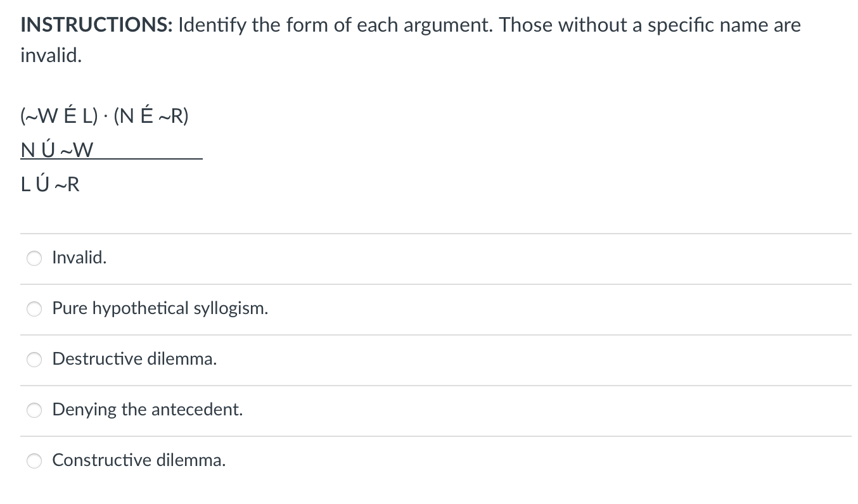Click the Destructive dilemma answer text
The height and width of the screenshot is (504, 858).
(134, 359)
